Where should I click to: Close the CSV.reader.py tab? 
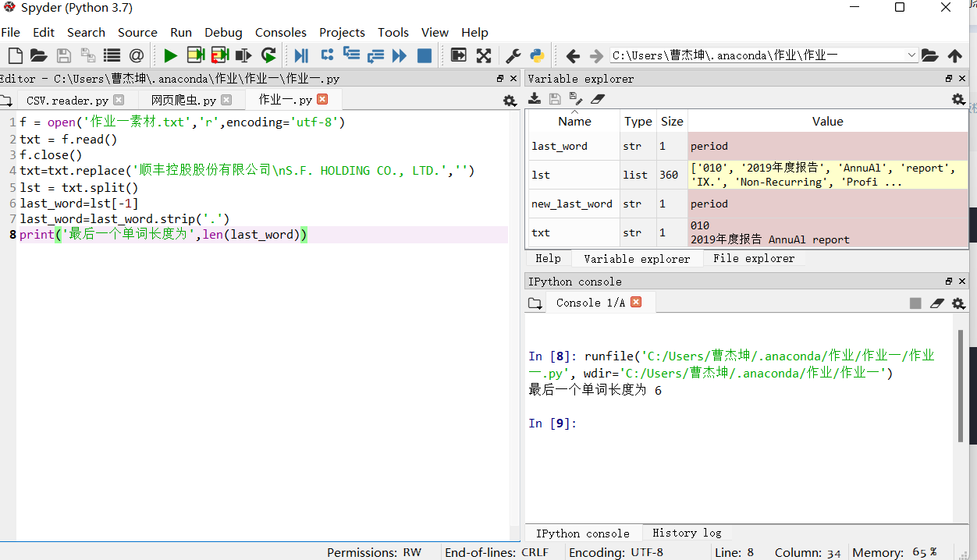(x=119, y=100)
